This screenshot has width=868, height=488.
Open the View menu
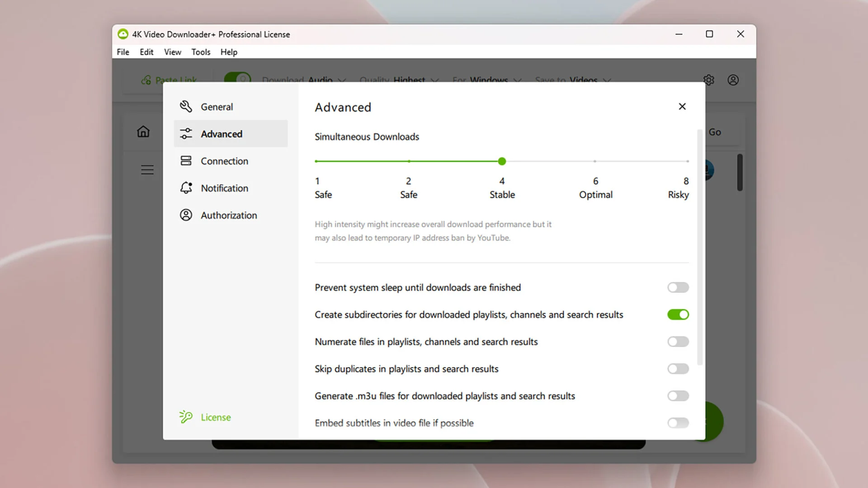[x=172, y=52]
